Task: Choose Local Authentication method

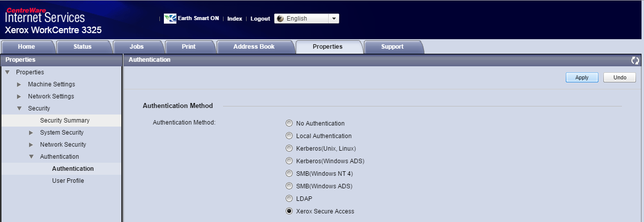Action: (x=289, y=136)
